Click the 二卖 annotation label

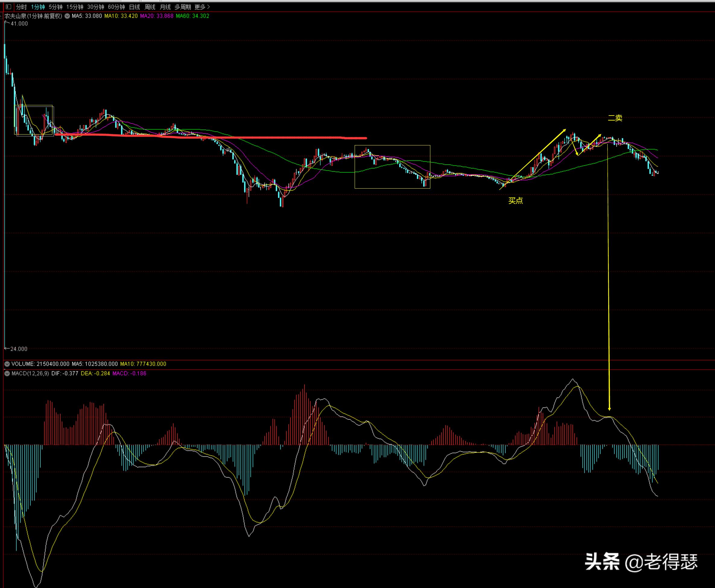point(615,118)
